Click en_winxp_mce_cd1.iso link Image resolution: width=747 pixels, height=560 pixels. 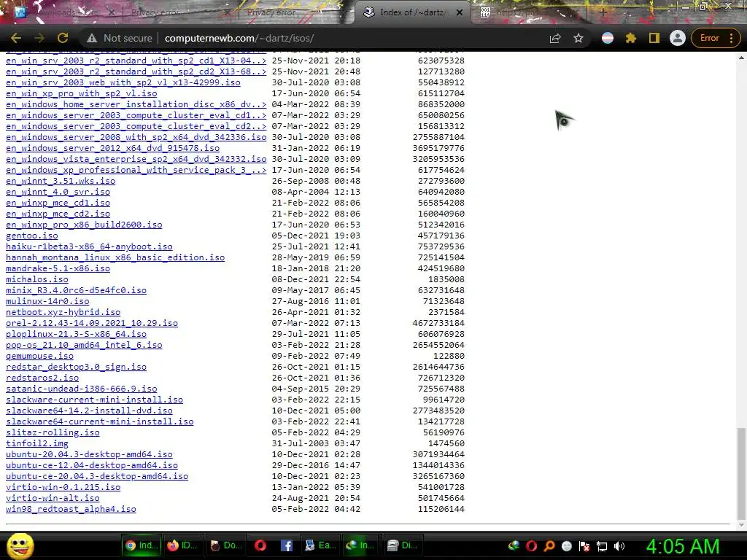(58, 203)
